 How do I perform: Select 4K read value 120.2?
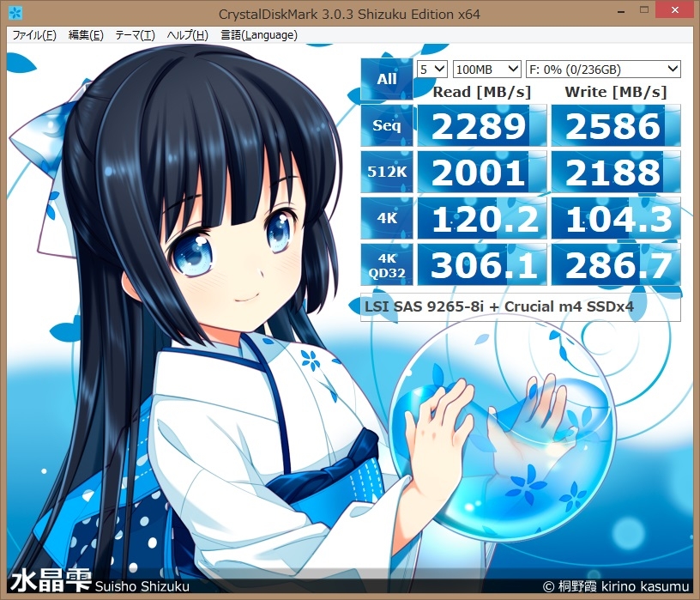482,218
